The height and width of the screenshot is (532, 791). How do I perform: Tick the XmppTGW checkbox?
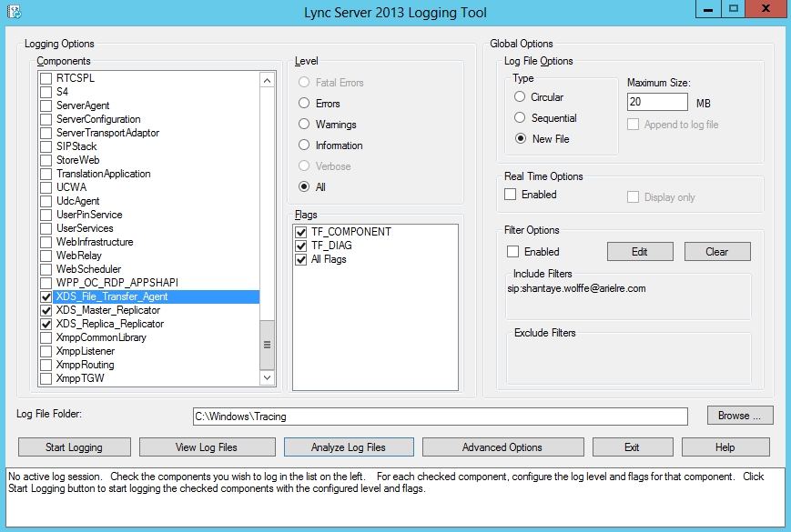coord(46,377)
